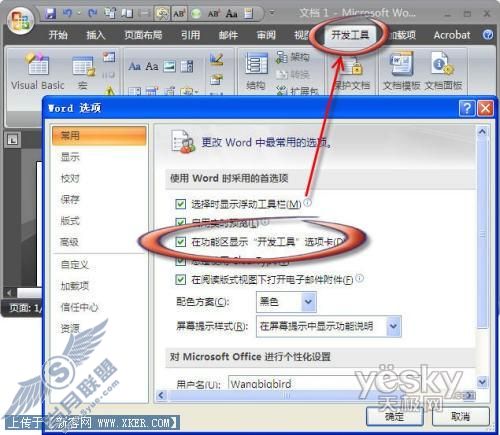Toggle 选择时显示浮动工具栏 checkbox
The image size is (500, 435).
180,203
